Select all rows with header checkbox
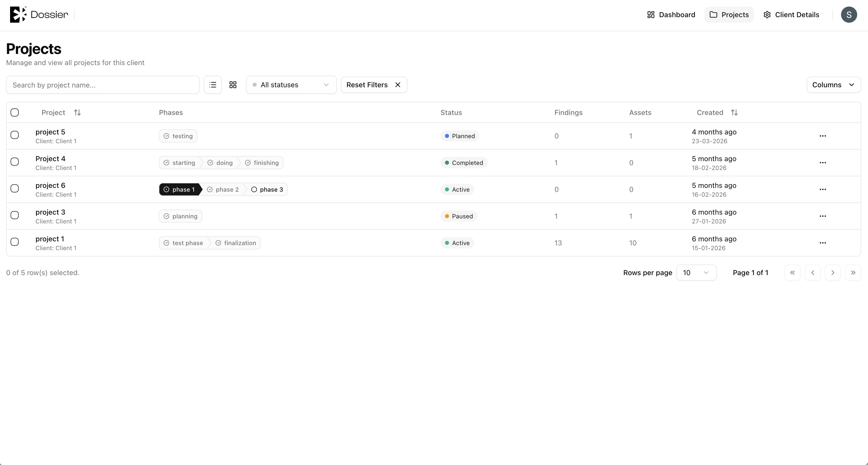Image resolution: width=868 pixels, height=465 pixels. [x=14, y=112]
